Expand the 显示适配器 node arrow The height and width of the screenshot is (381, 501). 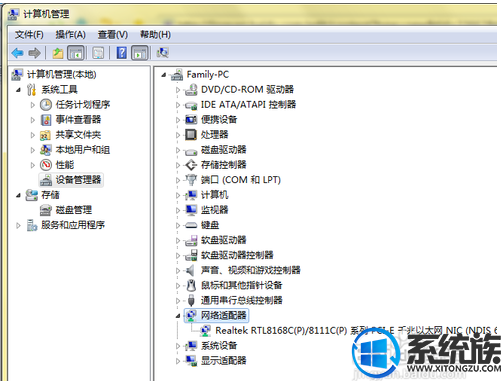(178, 361)
